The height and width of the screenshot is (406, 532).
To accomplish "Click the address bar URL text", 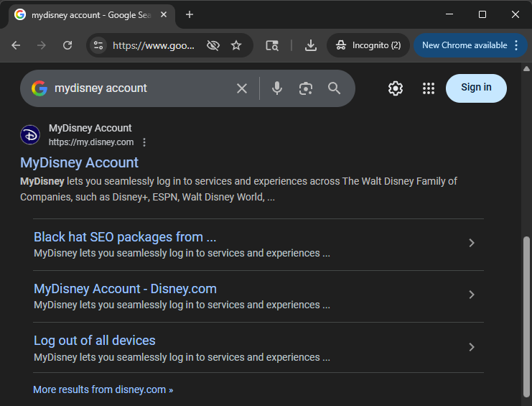I will click(x=154, y=45).
